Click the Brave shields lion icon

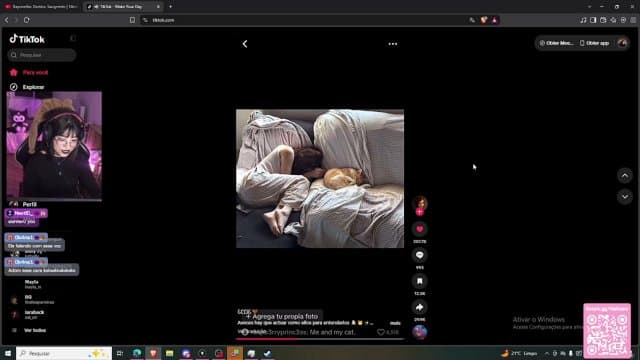(x=484, y=20)
